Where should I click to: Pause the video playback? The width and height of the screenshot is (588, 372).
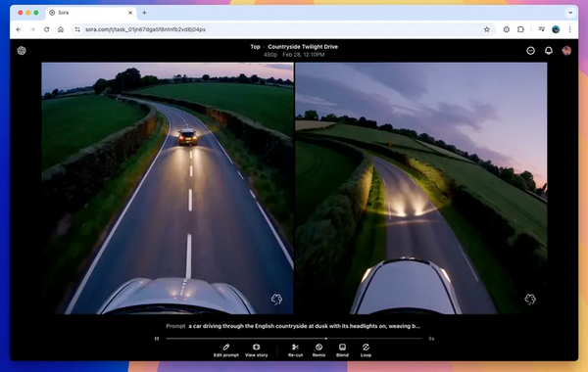coord(157,339)
